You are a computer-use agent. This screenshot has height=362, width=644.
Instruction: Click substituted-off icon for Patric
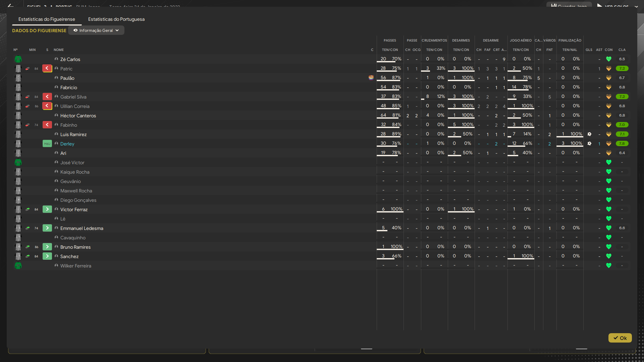point(47,68)
